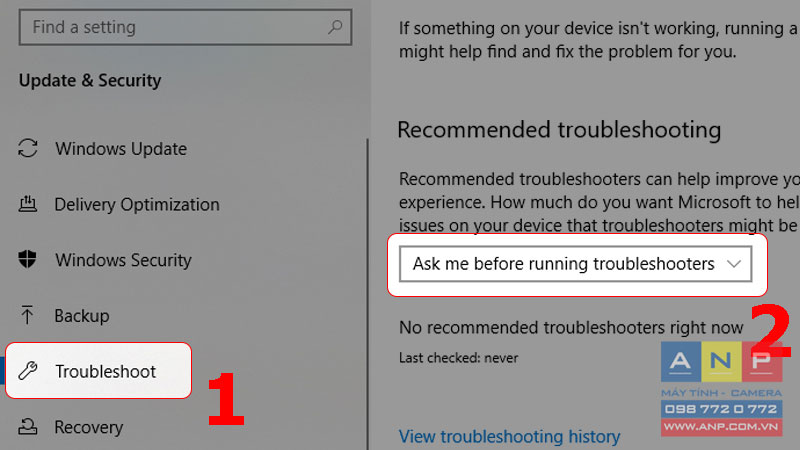Viewport: 800px width, 450px height.
Task: Click the Windows Update sync arrows icon
Action: click(28, 148)
